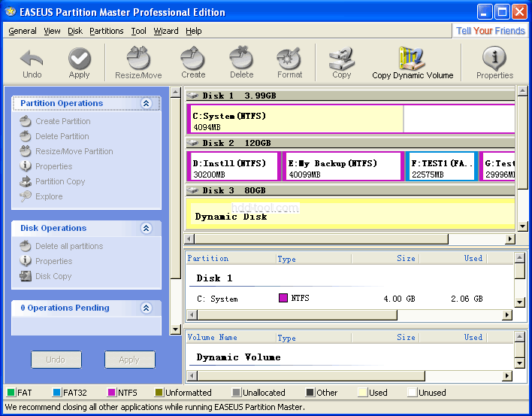The image size is (532, 416).
Task: Open the View menu
Action: tap(52, 31)
